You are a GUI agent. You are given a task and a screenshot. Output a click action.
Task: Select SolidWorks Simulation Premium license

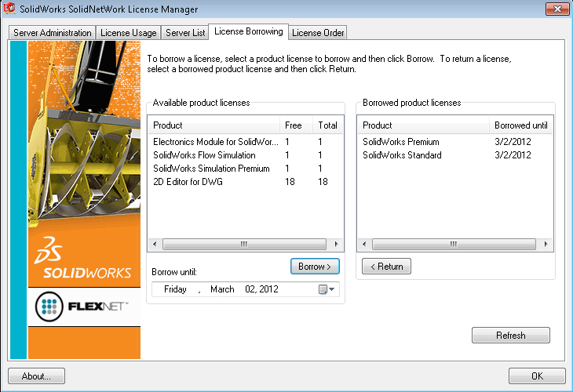click(246, 169)
